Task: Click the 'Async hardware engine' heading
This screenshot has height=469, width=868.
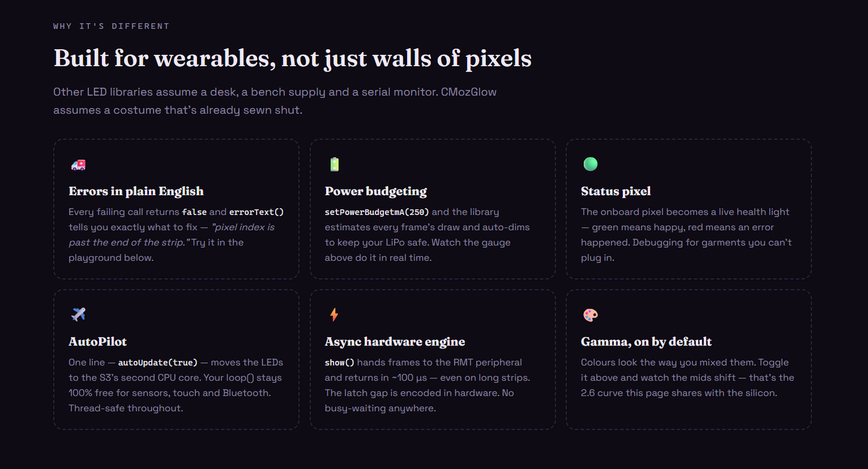Action: [395, 342]
